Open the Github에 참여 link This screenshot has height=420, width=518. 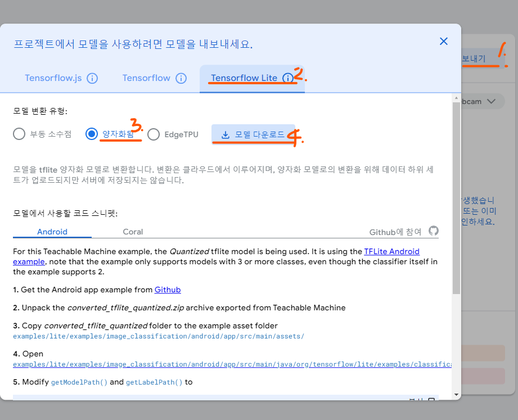click(395, 232)
